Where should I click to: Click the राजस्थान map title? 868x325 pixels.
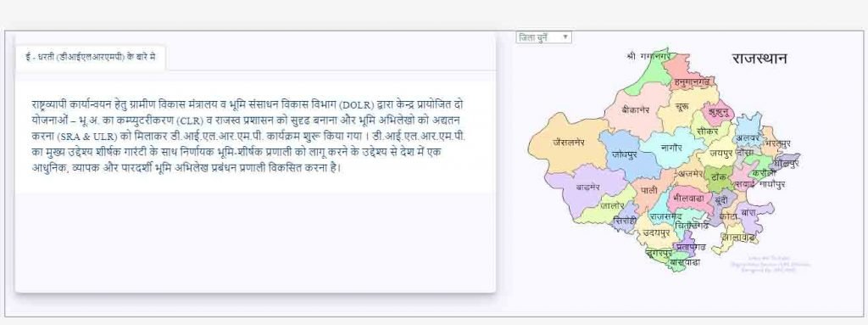[x=759, y=59]
